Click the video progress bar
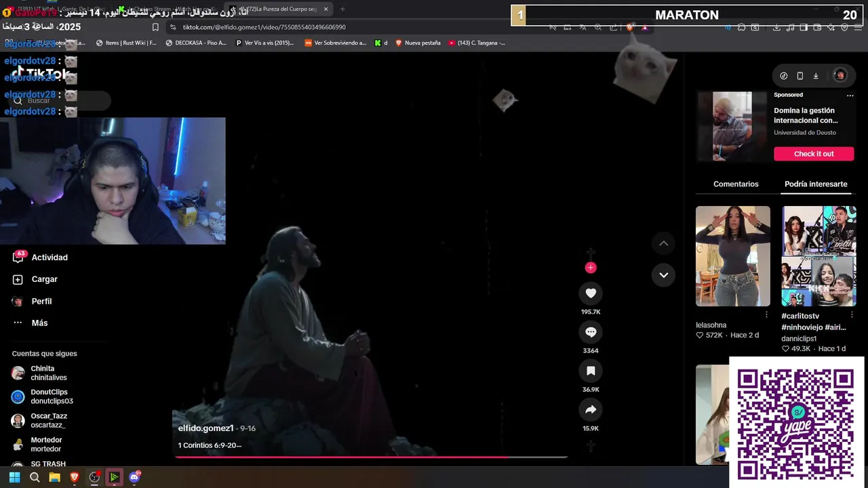Image resolution: width=868 pixels, height=488 pixels. pos(371,457)
